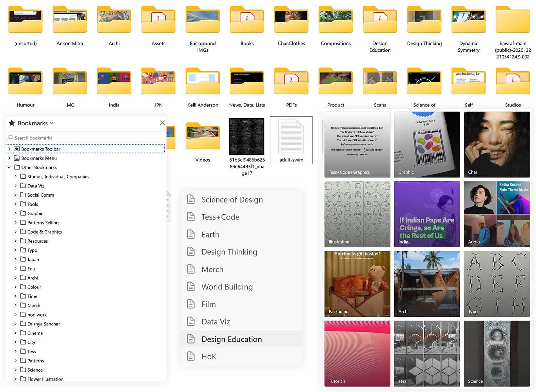Viewport: 536px width, 392px height.
Task: Click the Bookmarks star icon
Action: (x=12, y=123)
